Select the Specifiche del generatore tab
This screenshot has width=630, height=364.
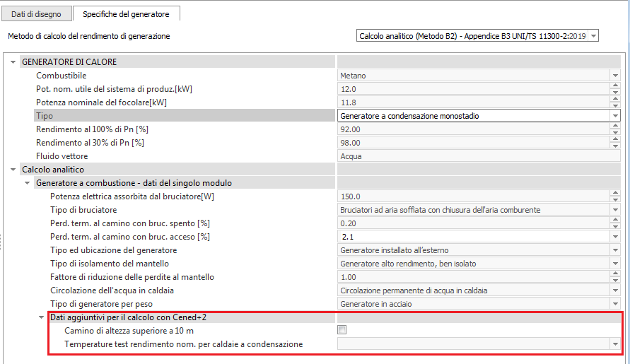pos(126,13)
